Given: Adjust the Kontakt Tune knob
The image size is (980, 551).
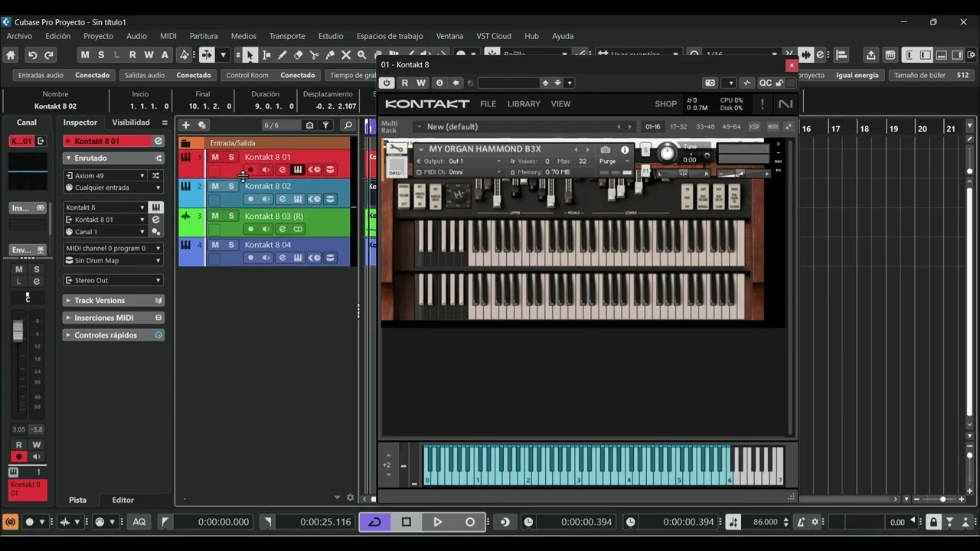Looking at the screenshot, I should [x=668, y=153].
